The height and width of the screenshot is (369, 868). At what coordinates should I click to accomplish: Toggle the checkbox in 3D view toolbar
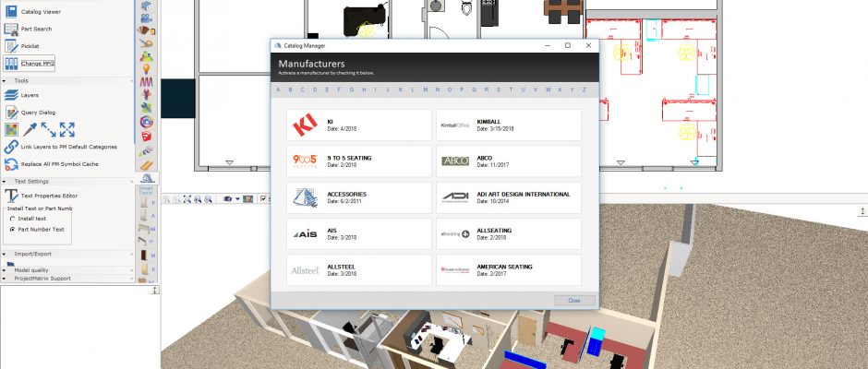(x=263, y=198)
